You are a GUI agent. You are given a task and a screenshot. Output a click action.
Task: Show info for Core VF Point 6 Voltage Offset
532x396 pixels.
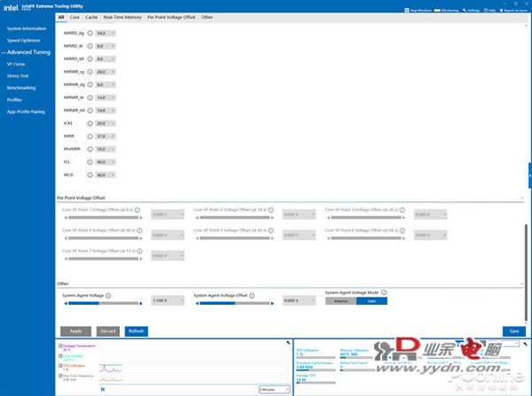coord(402,230)
